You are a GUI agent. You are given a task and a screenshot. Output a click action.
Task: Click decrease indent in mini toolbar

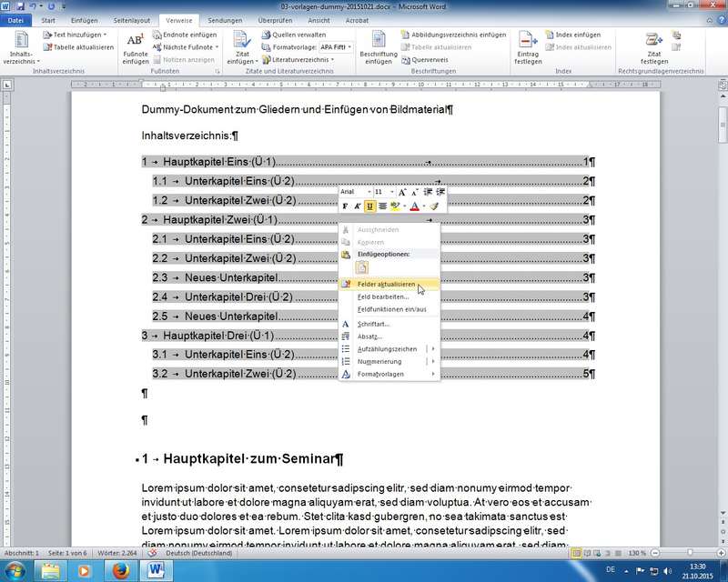(x=428, y=192)
